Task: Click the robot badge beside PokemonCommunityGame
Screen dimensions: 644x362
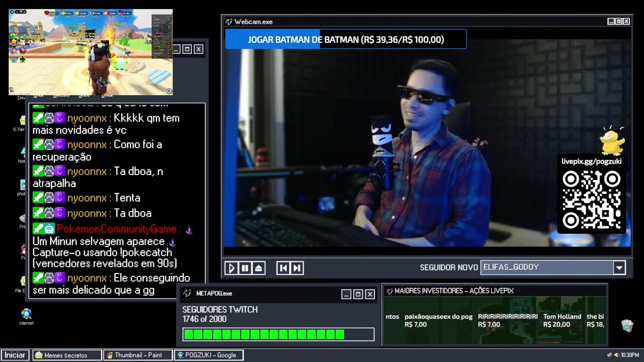Action: tap(49, 229)
